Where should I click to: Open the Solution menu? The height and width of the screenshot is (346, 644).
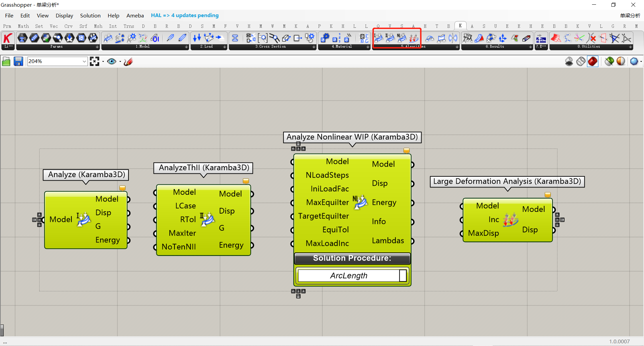[90, 15]
